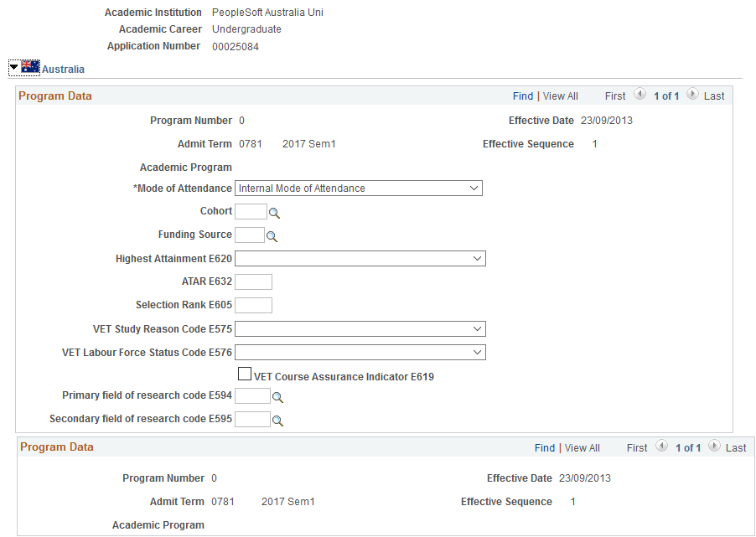Click Last in the second Program Data header
This screenshot has width=756, height=537.
(736, 447)
